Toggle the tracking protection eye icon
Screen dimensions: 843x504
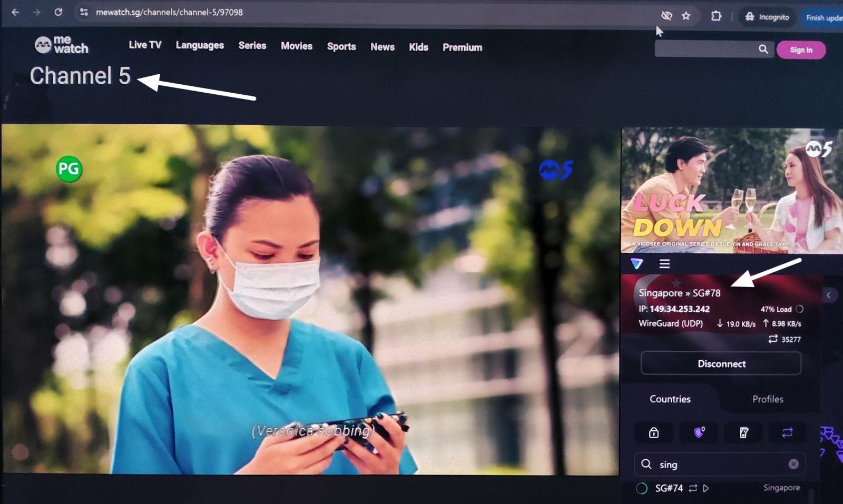coord(666,16)
